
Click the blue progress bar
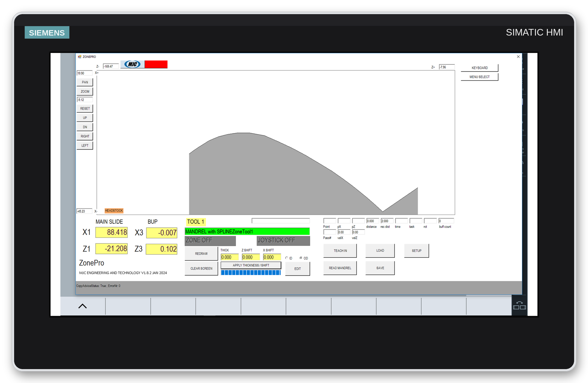[x=251, y=272]
